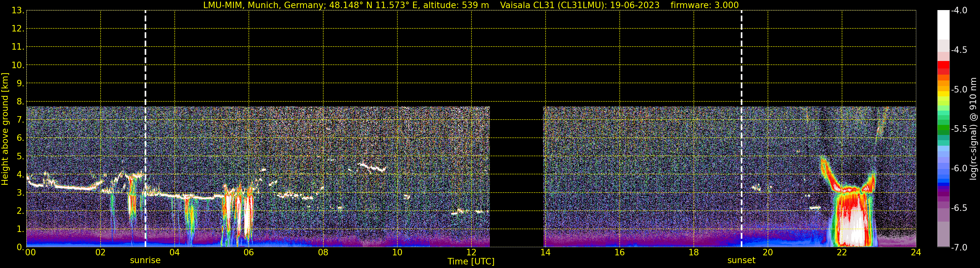Click the '4.' height axis tick label
Image resolution: width=980 pixels, height=268 pixels.
click(20, 175)
